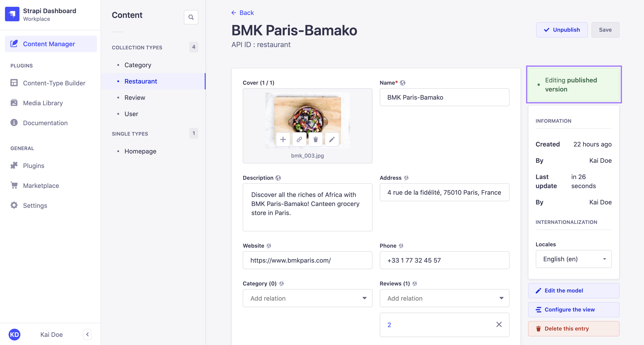Image resolution: width=644 pixels, height=345 pixels.
Task: Edit cover image with pencil icon
Action: pos(332,139)
